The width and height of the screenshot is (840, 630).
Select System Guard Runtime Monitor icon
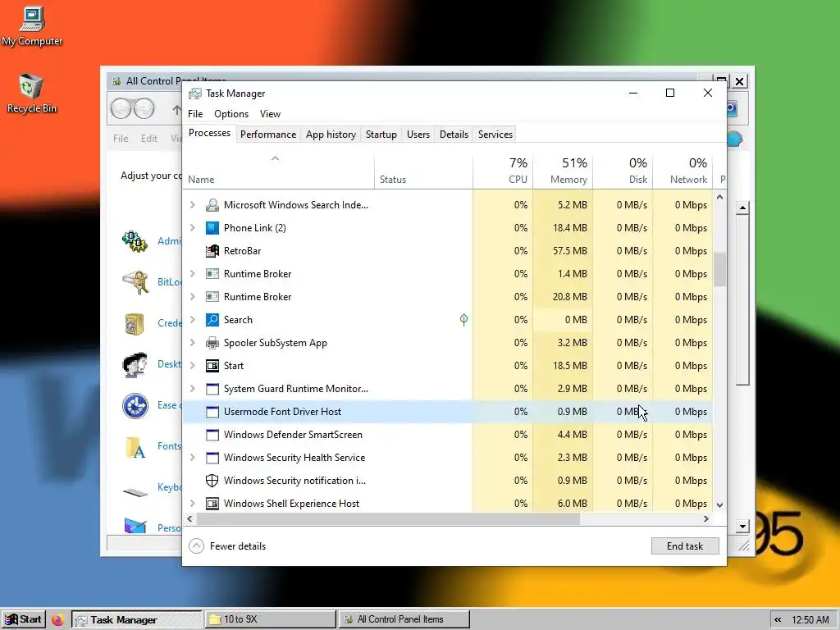(212, 389)
